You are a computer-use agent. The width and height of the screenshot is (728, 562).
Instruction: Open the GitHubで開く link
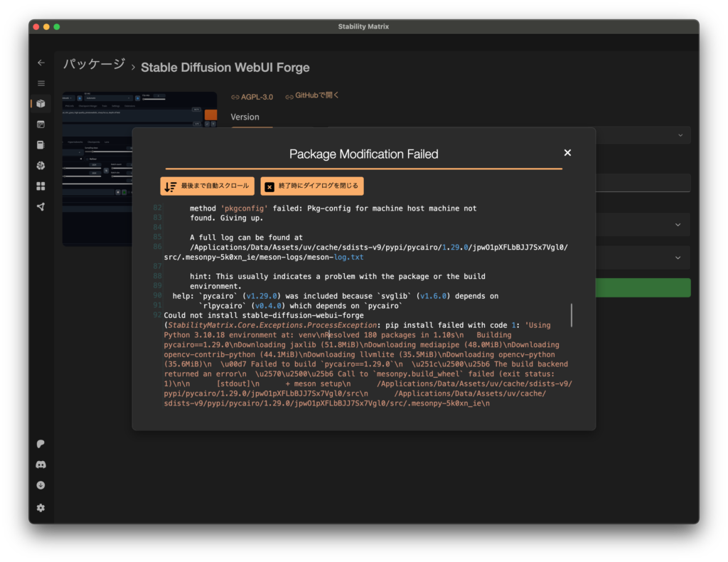(312, 96)
